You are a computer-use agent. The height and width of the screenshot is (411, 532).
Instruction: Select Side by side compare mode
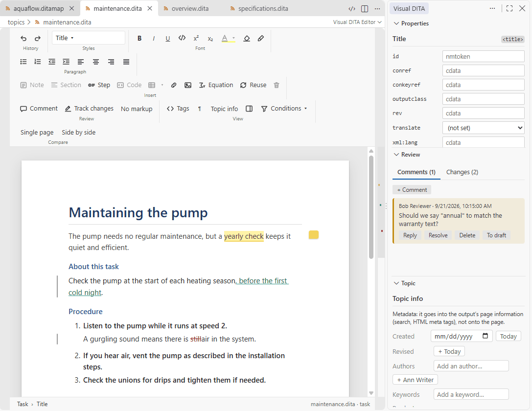pyautogui.click(x=79, y=132)
